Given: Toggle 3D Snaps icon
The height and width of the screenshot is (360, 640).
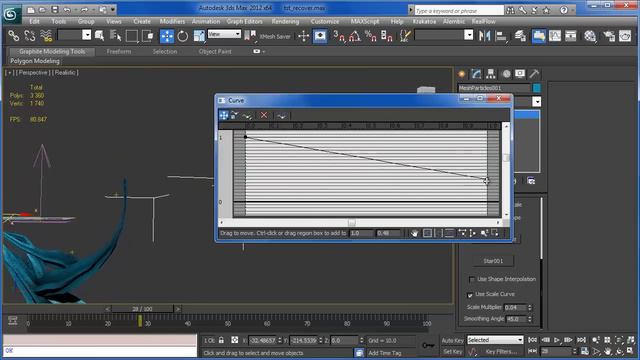Looking at the screenshot, I should pos(338,36).
